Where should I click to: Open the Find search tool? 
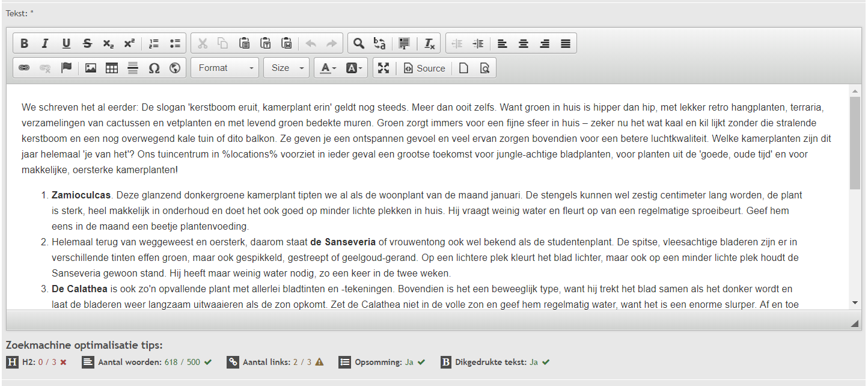click(x=359, y=43)
